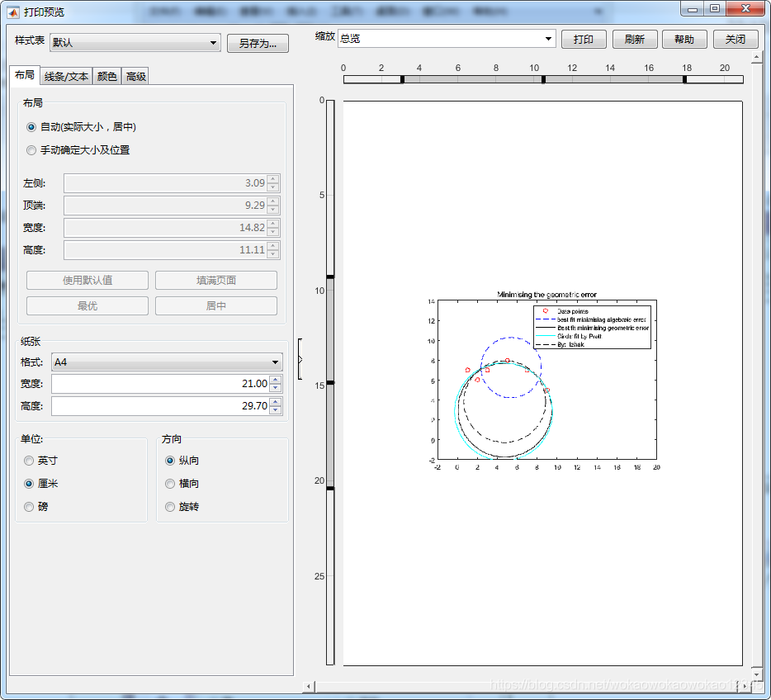Click 另存为 to save the style
The height and width of the screenshot is (700, 771).
coord(257,43)
